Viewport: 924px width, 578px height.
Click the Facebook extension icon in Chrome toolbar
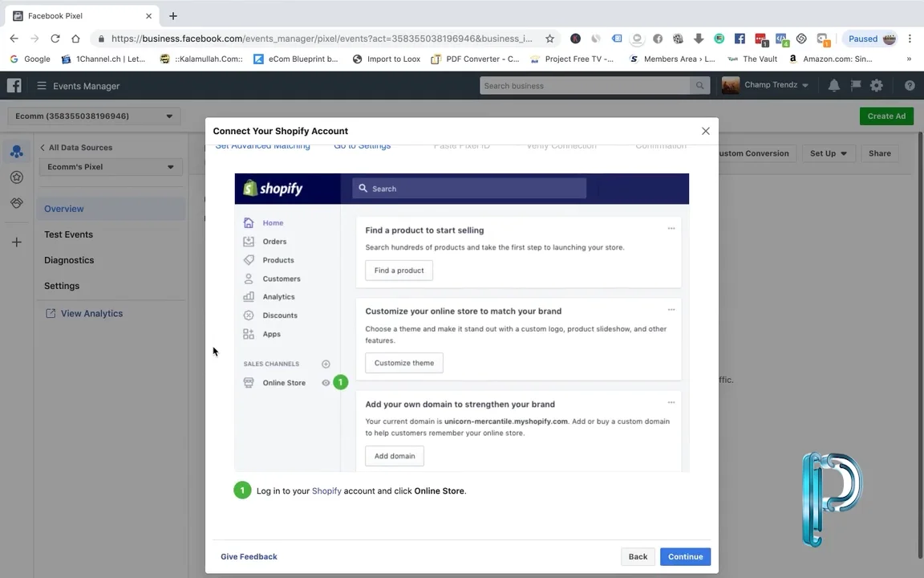tap(740, 39)
